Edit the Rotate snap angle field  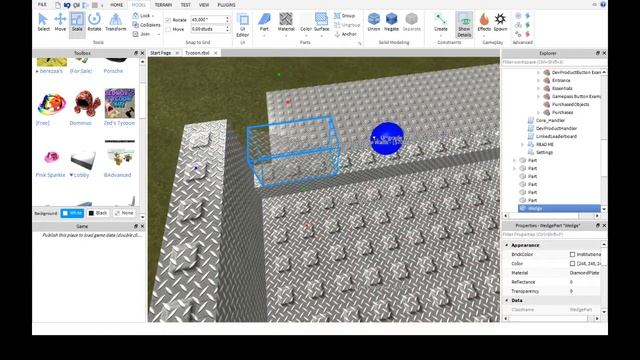click(x=208, y=20)
